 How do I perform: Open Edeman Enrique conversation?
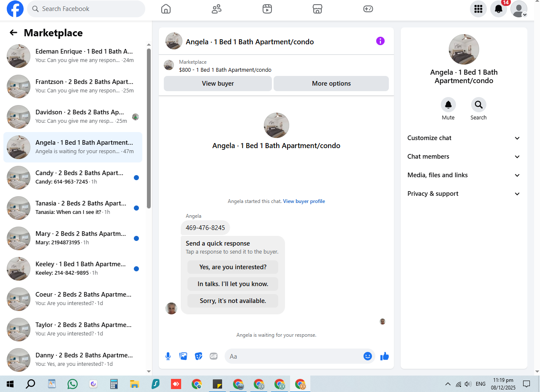tap(73, 56)
